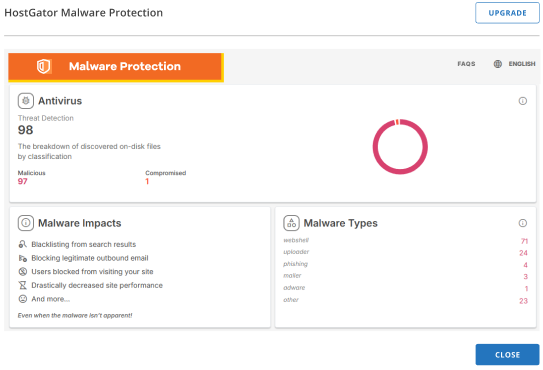Click the blocking outbound email icon
Image resolution: width=543 pixels, height=370 pixels.
(x=23, y=258)
